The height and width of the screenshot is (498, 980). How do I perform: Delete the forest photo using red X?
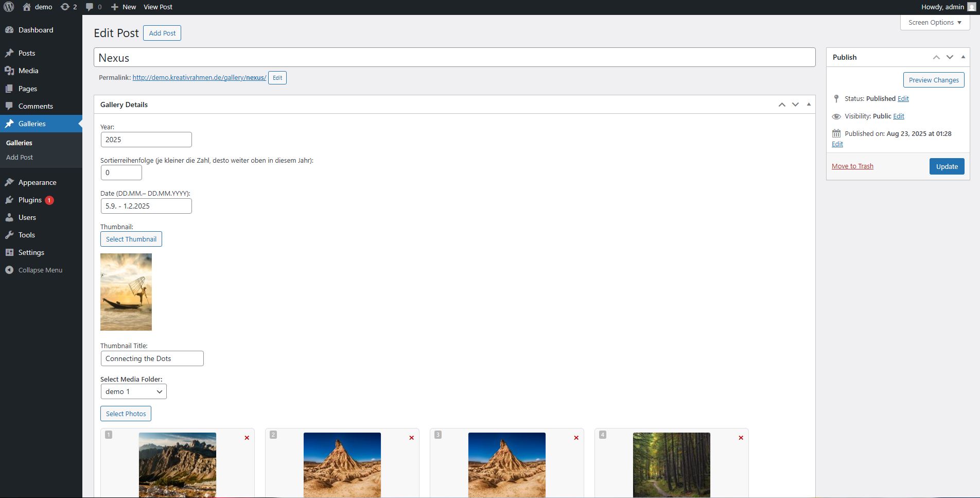coord(741,438)
